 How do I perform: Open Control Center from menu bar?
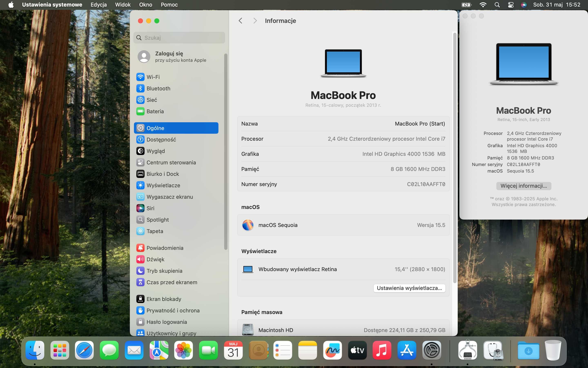(511, 5)
